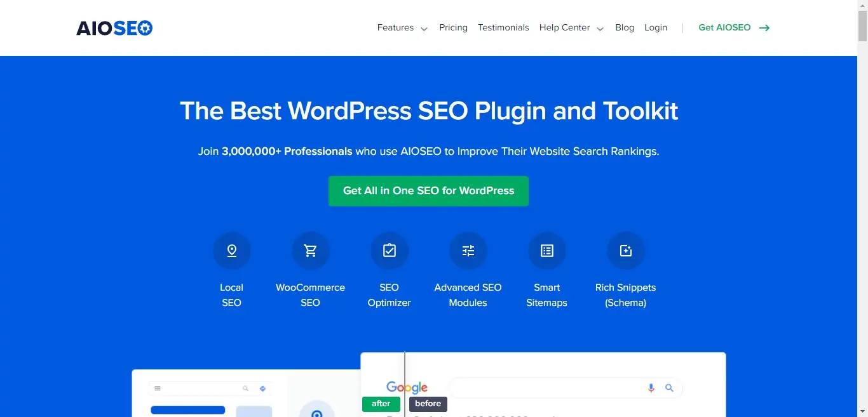Open the Testimonials page
Screen dimensions: 868x417
[503, 27]
